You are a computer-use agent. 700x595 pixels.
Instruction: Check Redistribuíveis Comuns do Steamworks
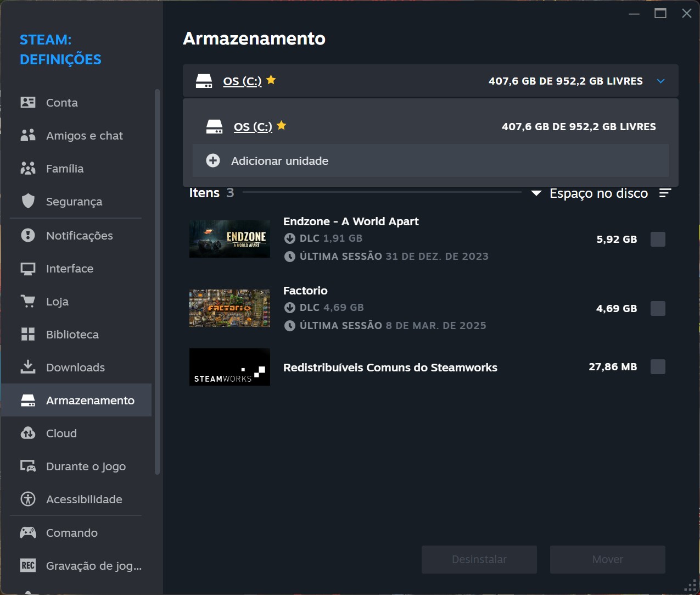point(658,367)
